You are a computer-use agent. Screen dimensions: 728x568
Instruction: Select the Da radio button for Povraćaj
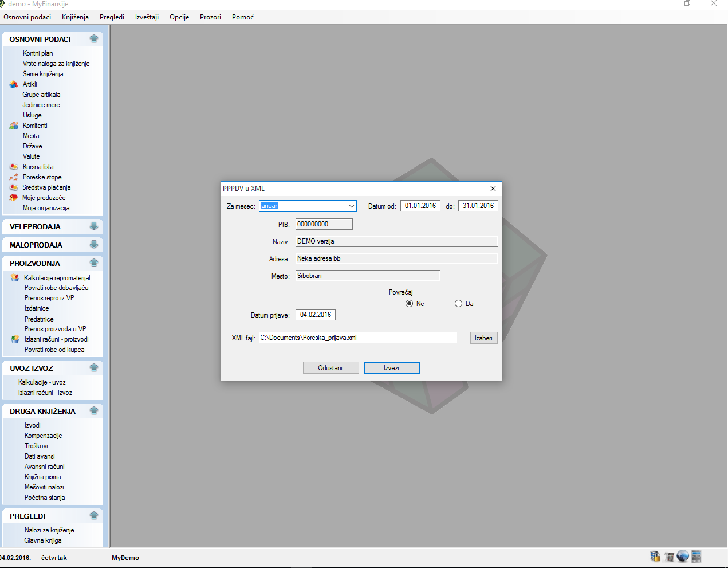[458, 304]
